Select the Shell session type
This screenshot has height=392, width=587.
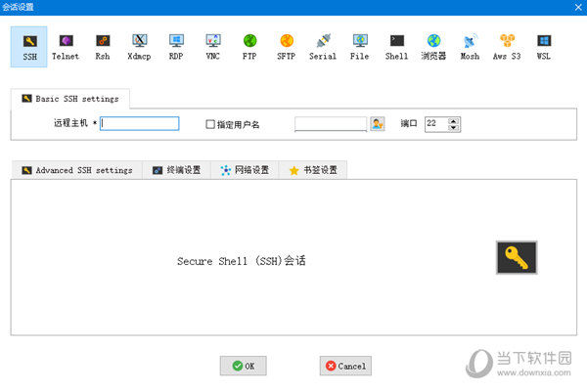[x=396, y=47]
